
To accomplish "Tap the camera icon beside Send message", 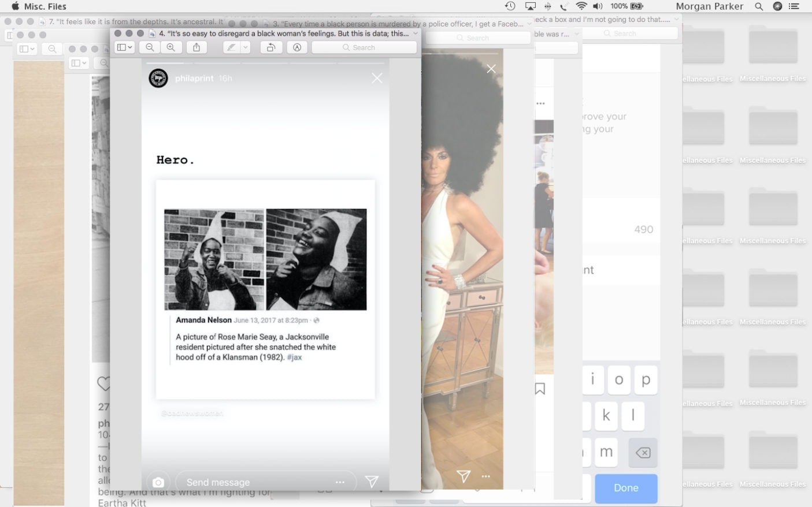I will coord(158,482).
